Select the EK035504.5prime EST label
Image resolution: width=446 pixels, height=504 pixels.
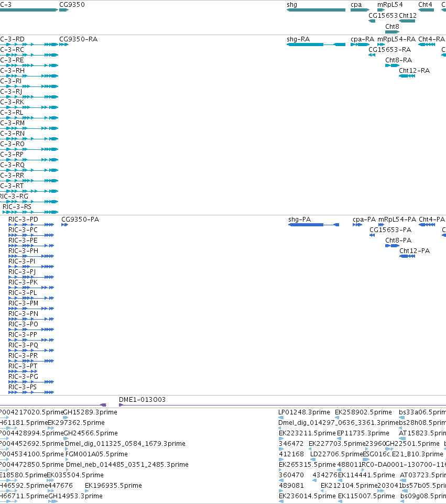[x=75, y=475]
